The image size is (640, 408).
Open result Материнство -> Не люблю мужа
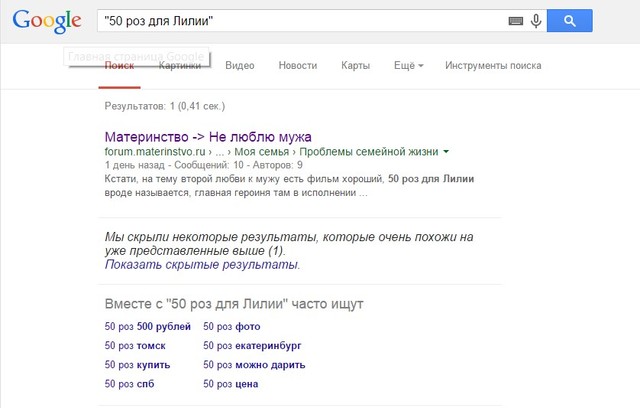[208, 137]
